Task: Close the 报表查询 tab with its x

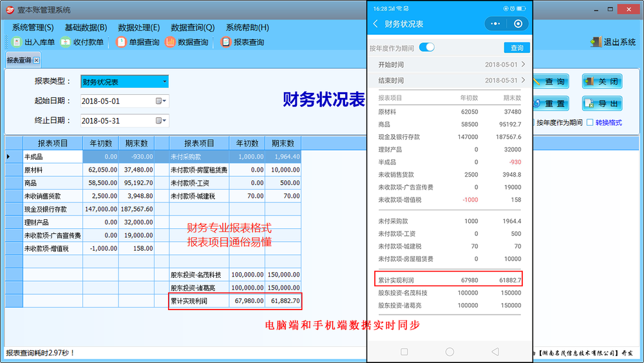Action: point(37,61)
